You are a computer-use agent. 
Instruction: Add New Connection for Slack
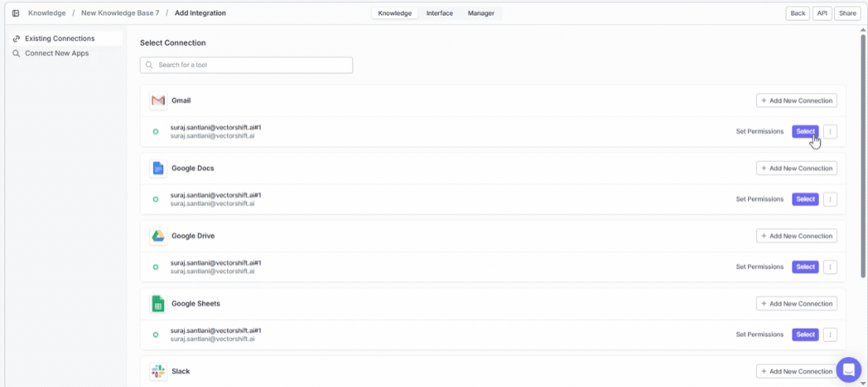(x=797, y=371)
